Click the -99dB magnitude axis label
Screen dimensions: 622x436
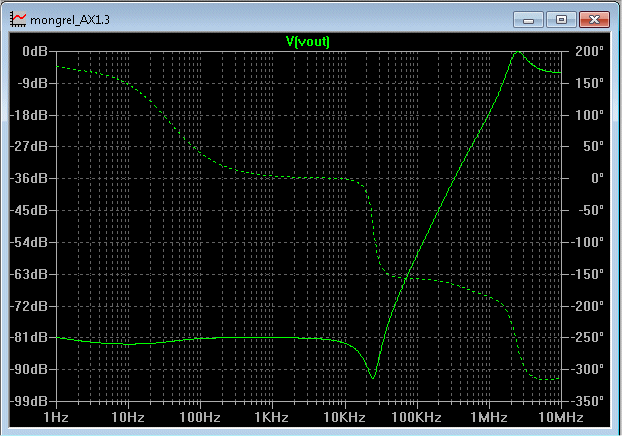(x=29, y=401)
